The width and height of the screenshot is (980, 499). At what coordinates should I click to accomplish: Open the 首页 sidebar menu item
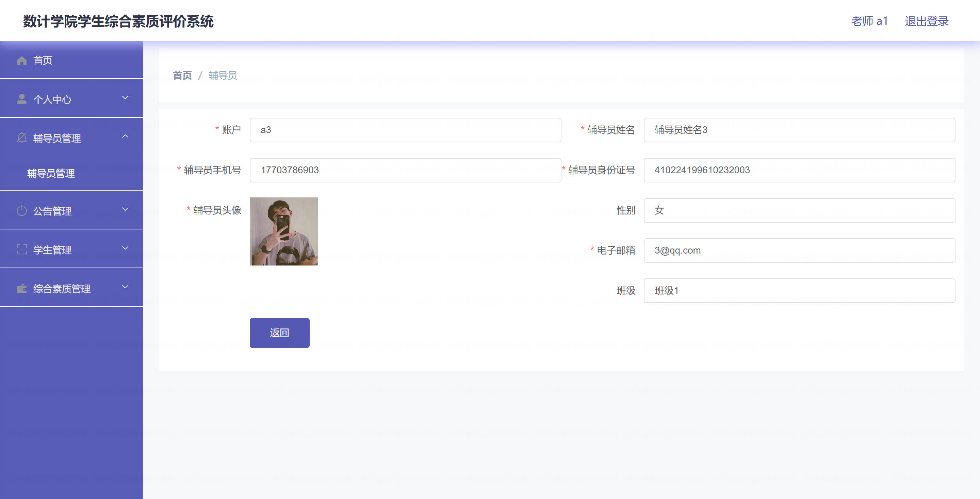[71, 60]
